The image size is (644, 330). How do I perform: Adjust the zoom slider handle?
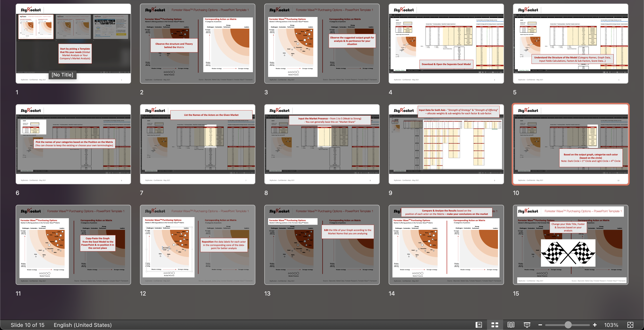coord(568,325)
